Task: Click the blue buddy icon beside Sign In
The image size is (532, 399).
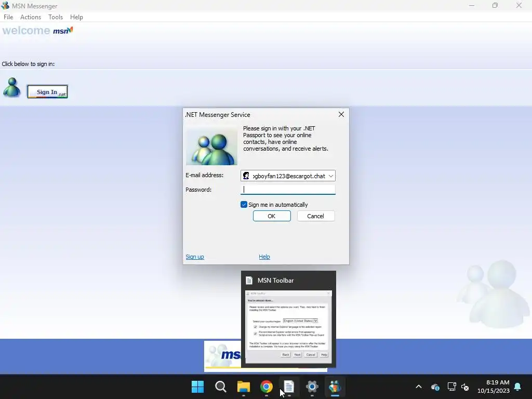Action: 12,87
